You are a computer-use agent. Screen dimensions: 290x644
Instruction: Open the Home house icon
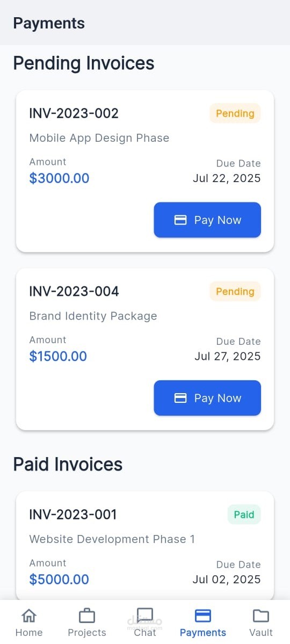coord(29,616)
